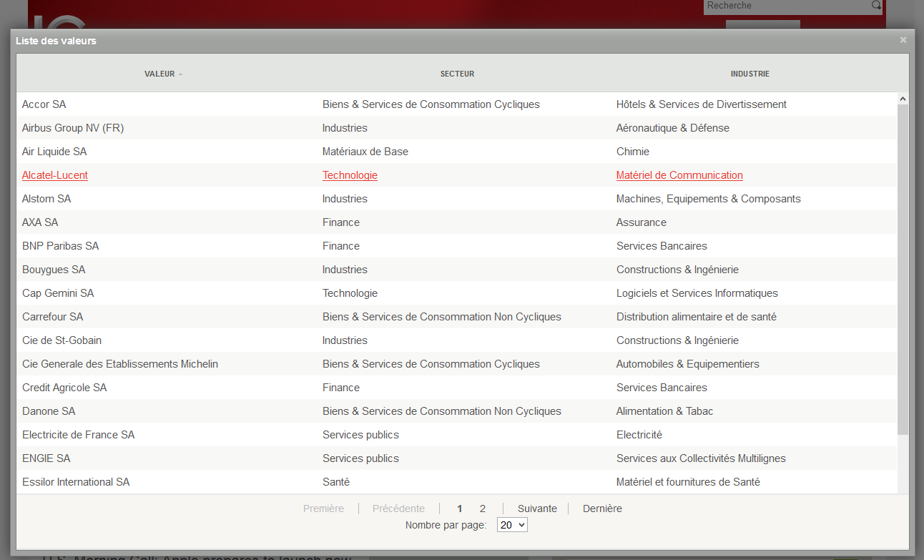924x560 pixels.
Task: Click Automobiles & Equipementiers cell
Action: pyautogui.click(x=688, y=364)
